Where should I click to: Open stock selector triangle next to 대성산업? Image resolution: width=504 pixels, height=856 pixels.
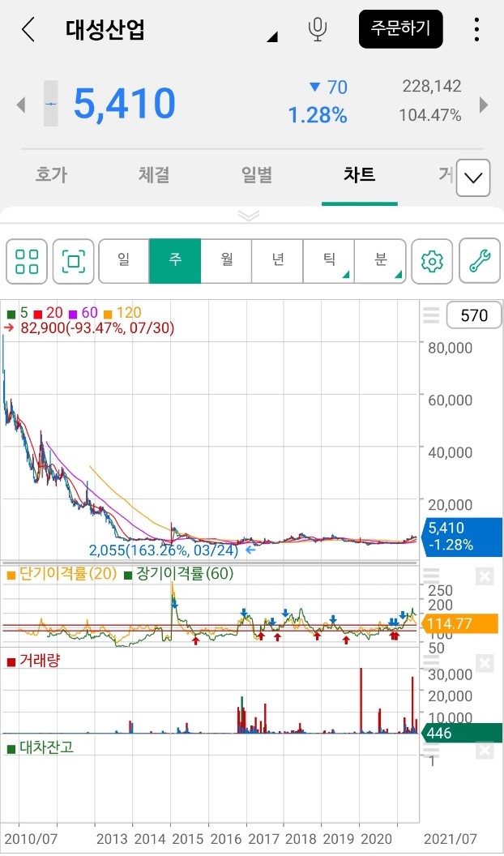[271, 37]
